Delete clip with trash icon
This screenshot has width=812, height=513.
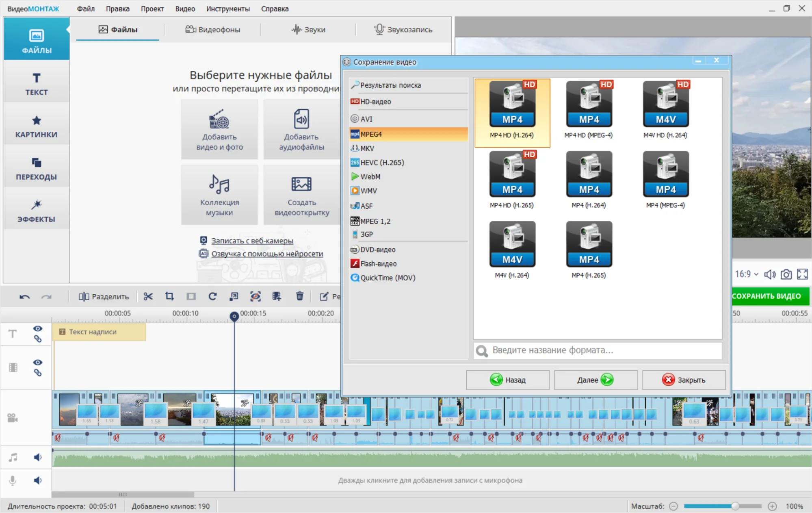tap(300, 296)
